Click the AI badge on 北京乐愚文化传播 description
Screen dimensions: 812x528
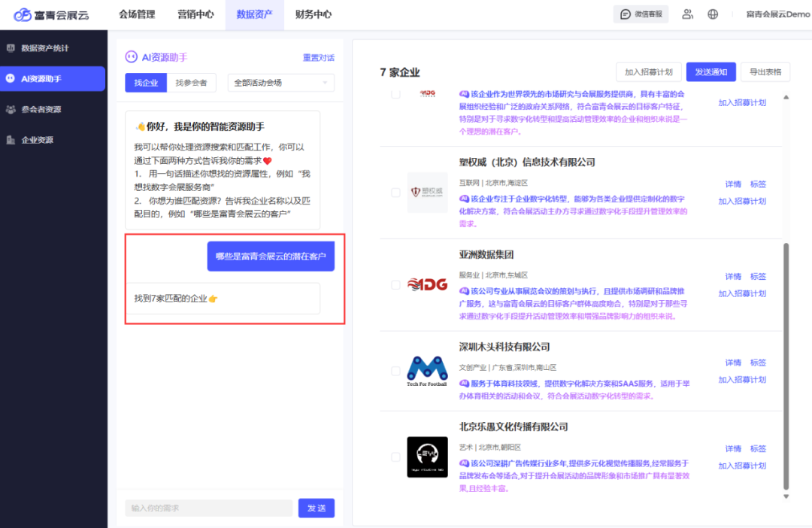point(464,463)
